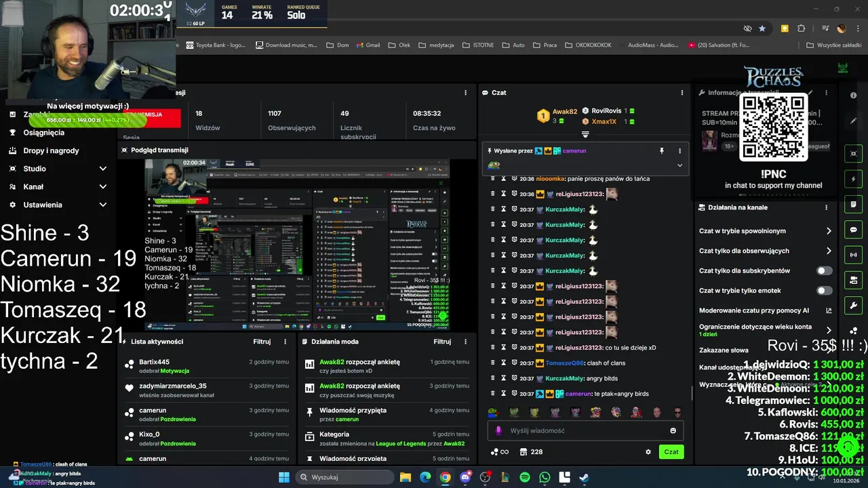
Task: Open the Lista aktywności panel options menu
Action: coord(285,342)
